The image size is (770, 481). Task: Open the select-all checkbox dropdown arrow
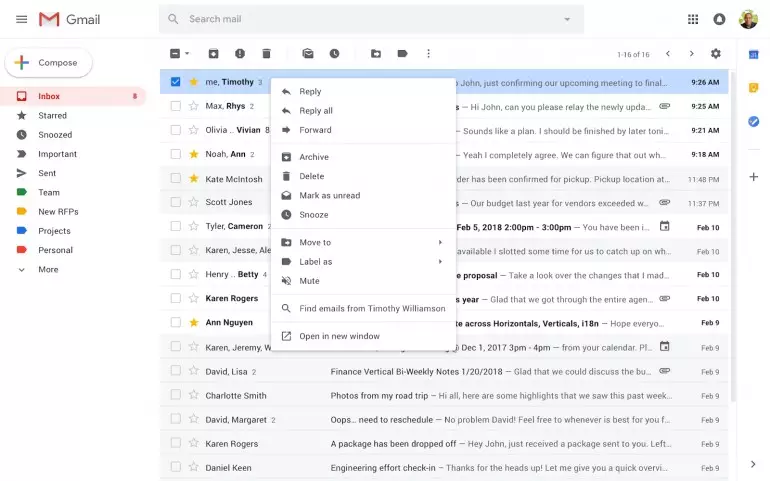187,54
